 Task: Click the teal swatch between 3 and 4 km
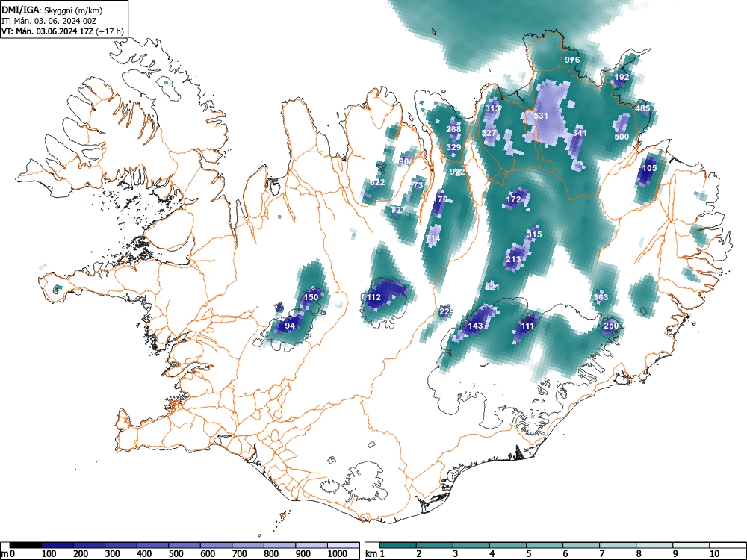click(471, 545)
